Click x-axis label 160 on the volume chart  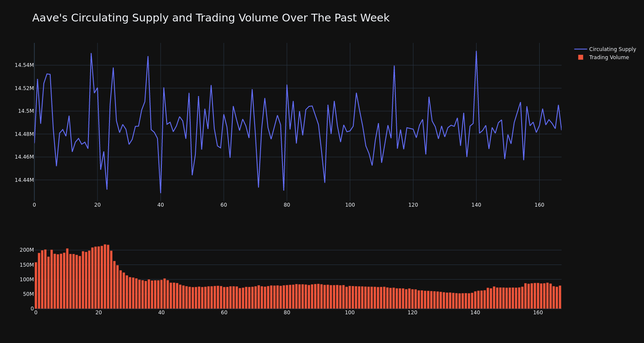538,313
